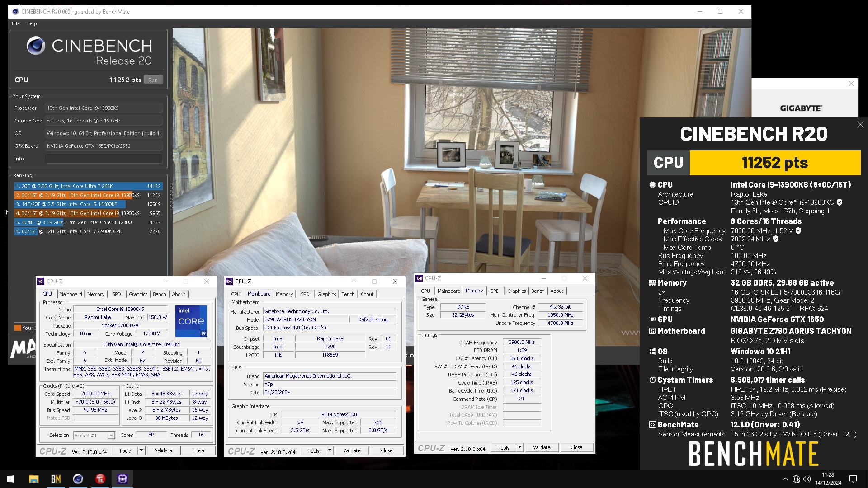Click the shield next to Max Core Frequency

(x=798, y=231)
